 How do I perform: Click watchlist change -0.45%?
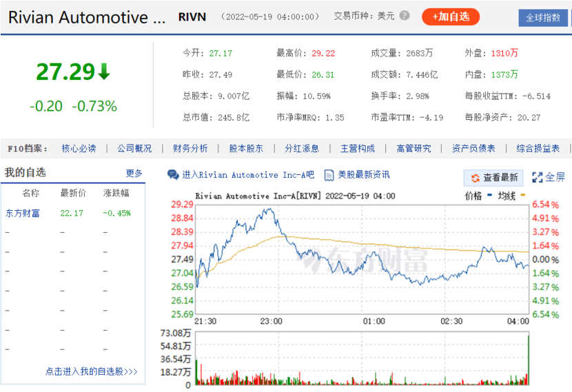point(116,214)
